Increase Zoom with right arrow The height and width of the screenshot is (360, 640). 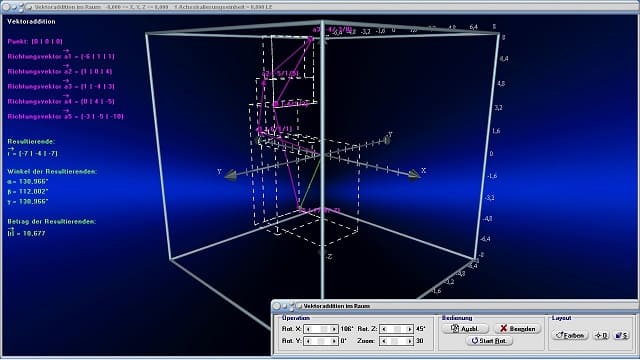[409, 341]
